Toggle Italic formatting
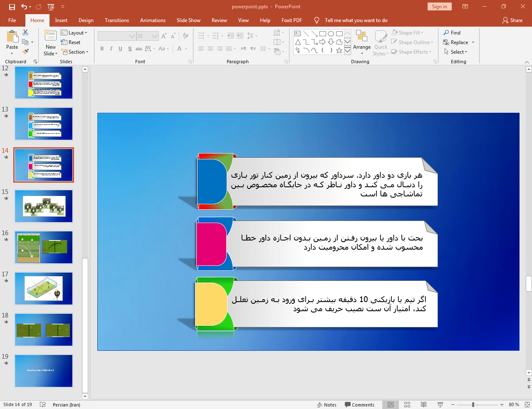532x409 pixels. 111,49
